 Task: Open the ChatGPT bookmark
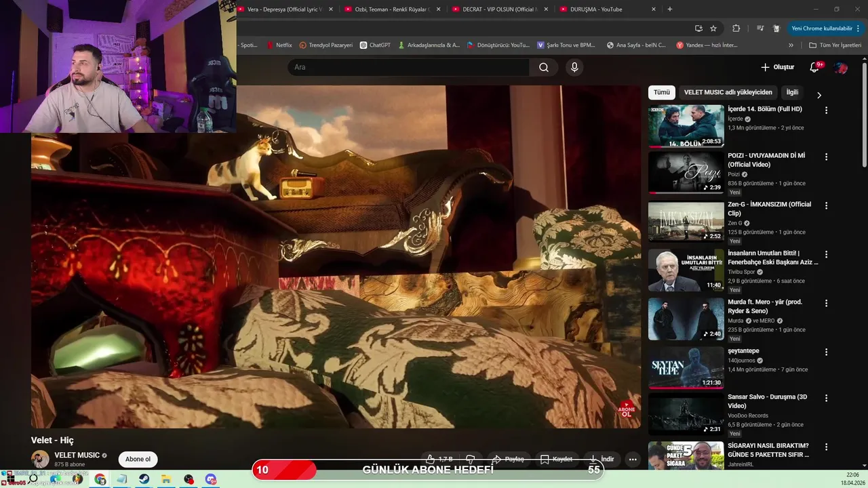(x=375, y=45)
